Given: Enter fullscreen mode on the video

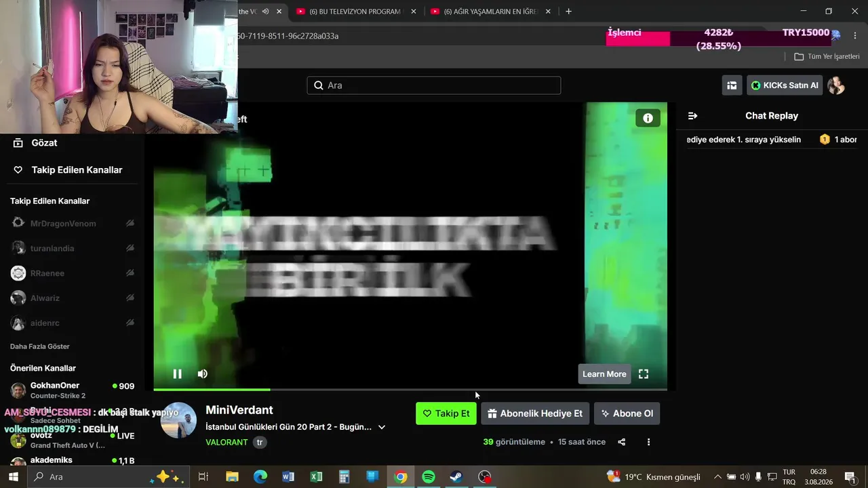Looking at the screenshot, I should pyautogui.click(x=644, y=374).
